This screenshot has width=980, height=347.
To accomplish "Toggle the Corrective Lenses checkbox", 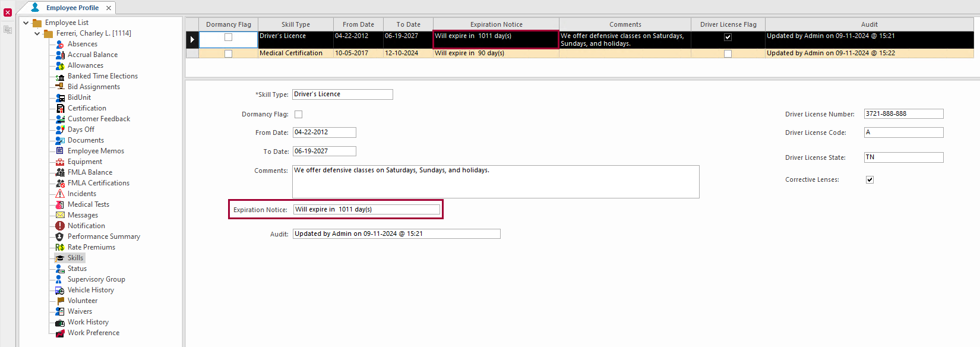I will click(870, 179).
